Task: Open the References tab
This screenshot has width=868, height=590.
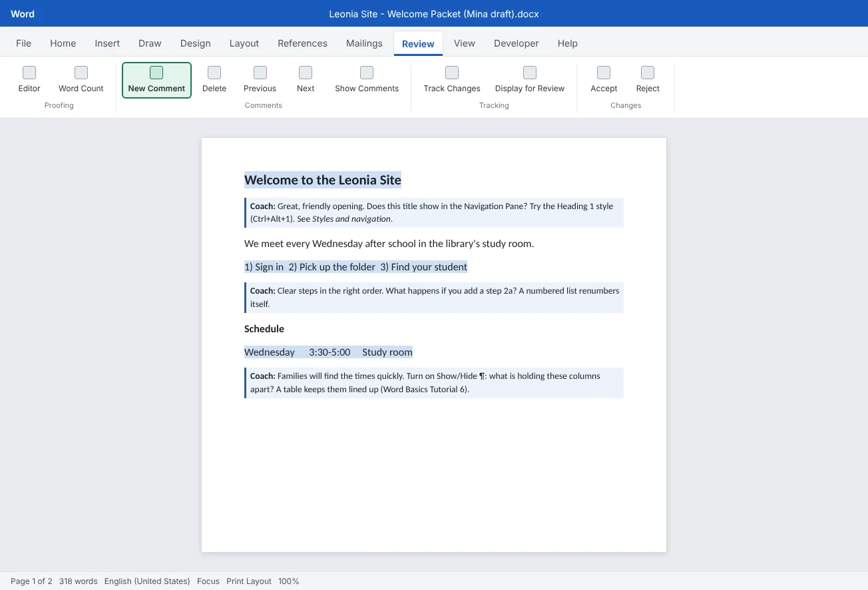Action: tap(303, 43)
